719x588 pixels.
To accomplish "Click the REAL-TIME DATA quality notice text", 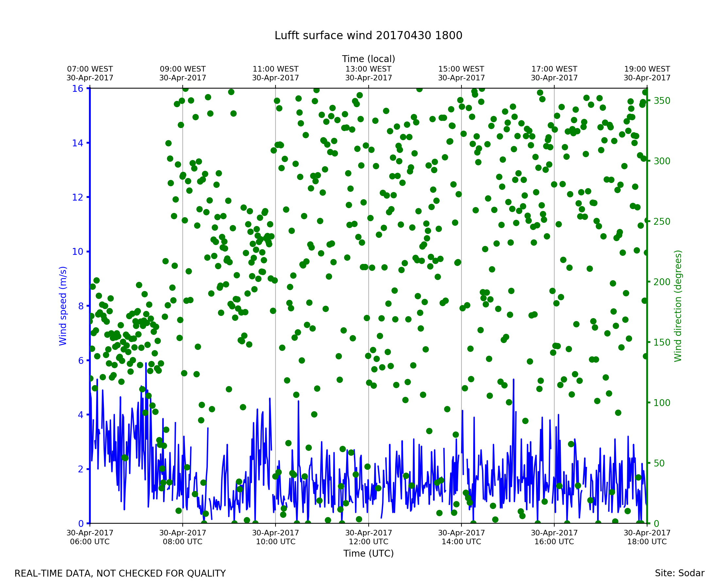I will point(120,574).
